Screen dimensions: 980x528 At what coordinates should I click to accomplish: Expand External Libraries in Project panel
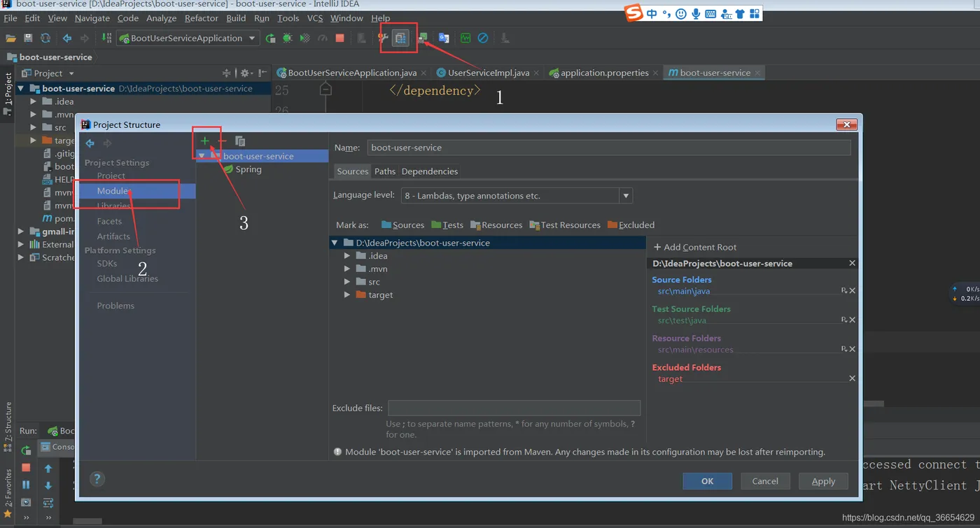pyautogui.click(x=21, y=245)
